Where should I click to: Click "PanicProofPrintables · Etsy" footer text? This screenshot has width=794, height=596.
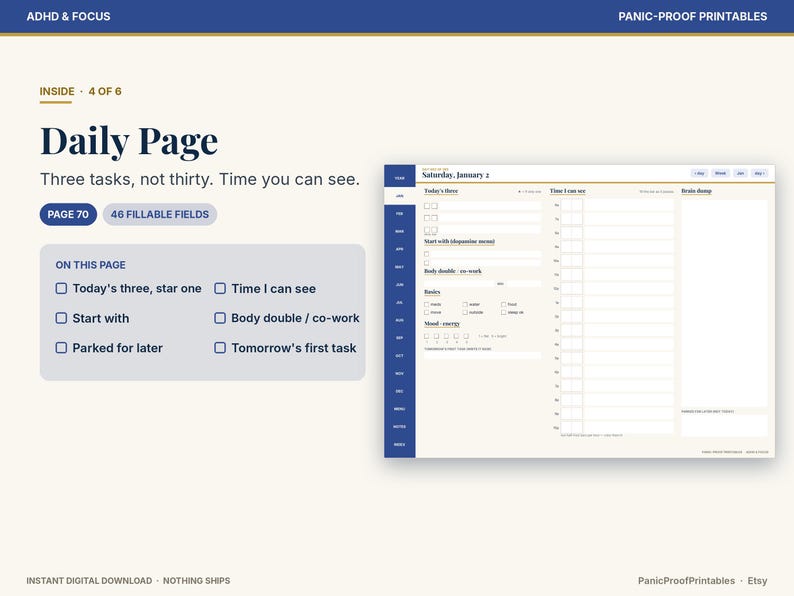tap(702, 581)
